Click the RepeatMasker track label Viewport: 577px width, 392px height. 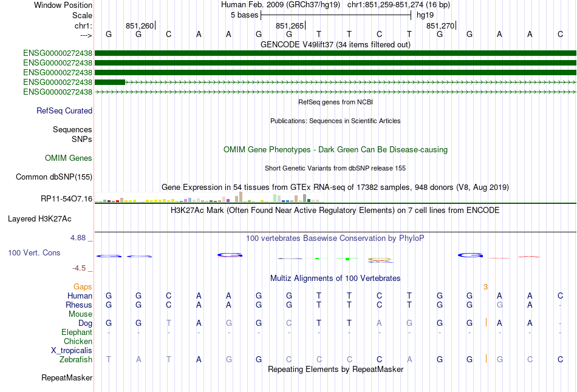[x=67, y=377]
